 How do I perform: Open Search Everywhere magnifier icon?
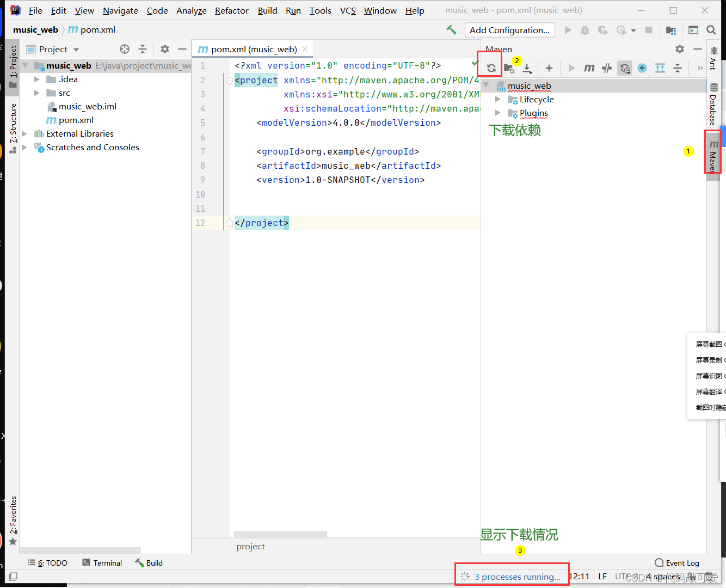pos(711,30)
